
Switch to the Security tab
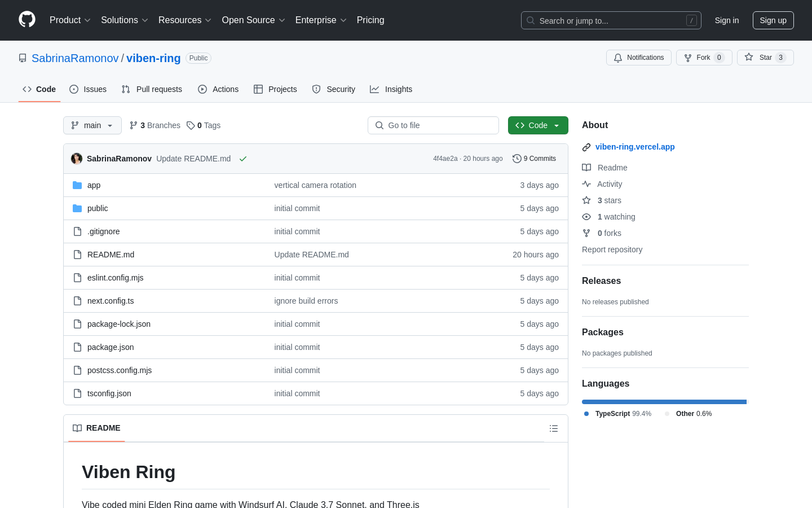[x=334, y=89]
